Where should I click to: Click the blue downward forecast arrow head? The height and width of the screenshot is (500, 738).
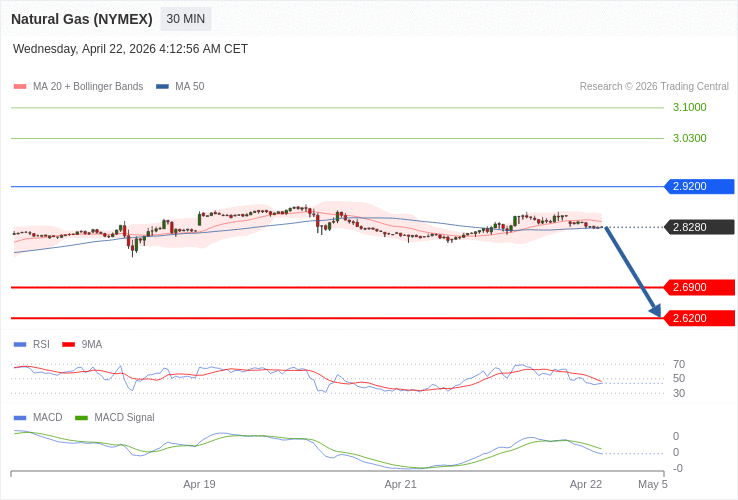(x=656, y=311)
